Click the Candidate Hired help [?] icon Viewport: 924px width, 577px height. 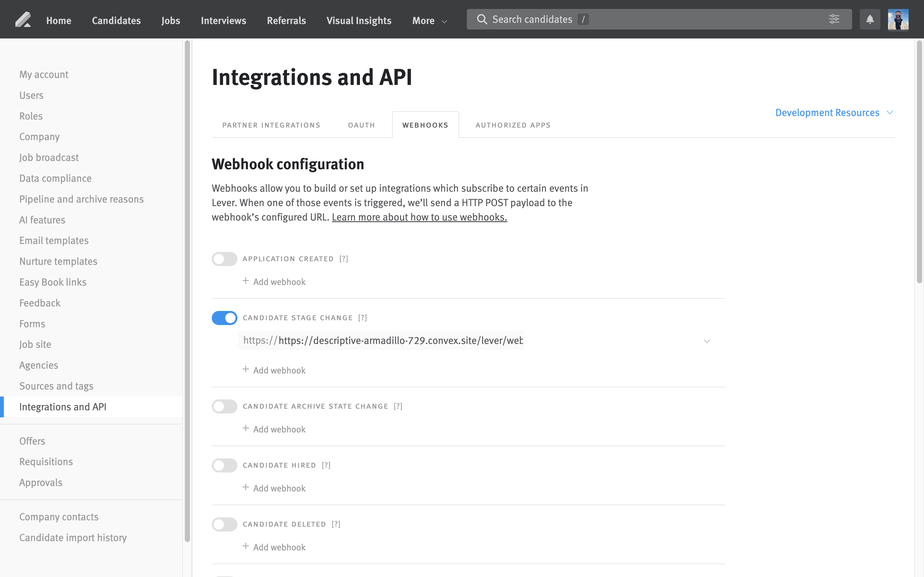pos(326,465)
